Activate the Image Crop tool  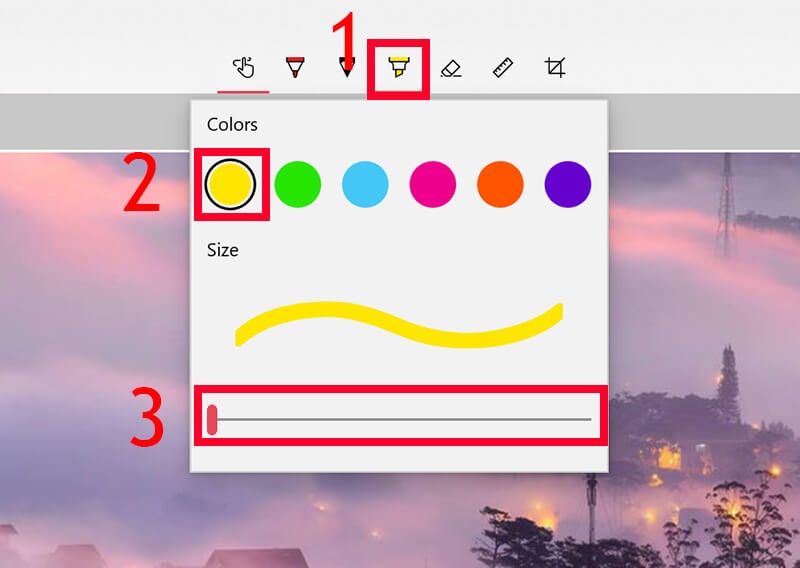tap(555, 67)
